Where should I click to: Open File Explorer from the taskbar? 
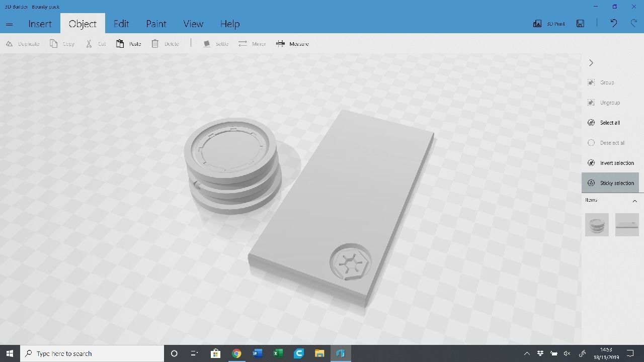pyautogui.click(x=319, y=353)
